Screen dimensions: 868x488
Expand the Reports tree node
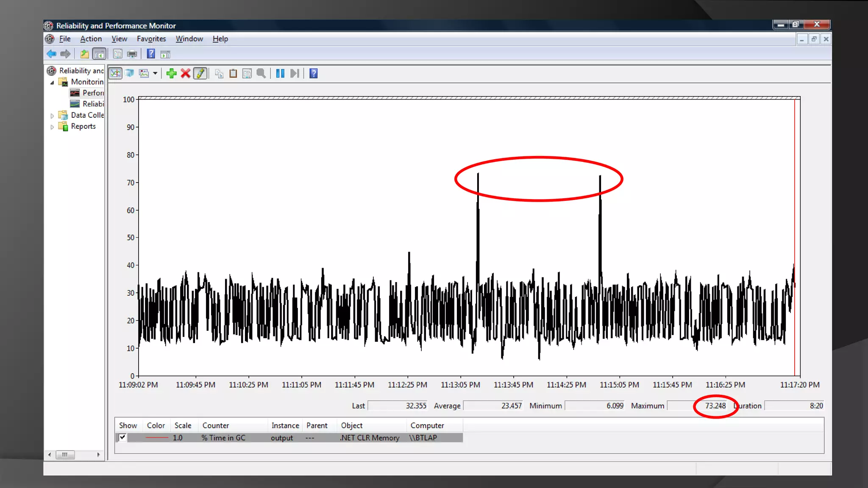coord(52,127)
